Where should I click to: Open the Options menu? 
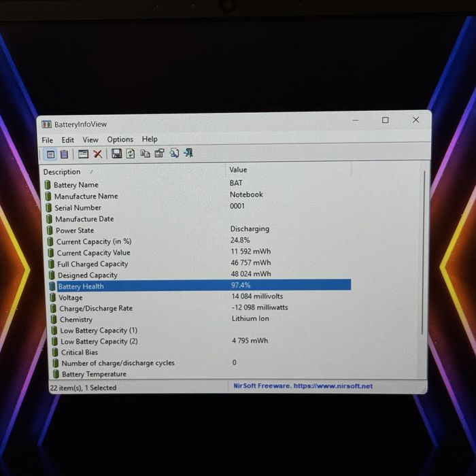pyautogui.click(x=120, y=139)
